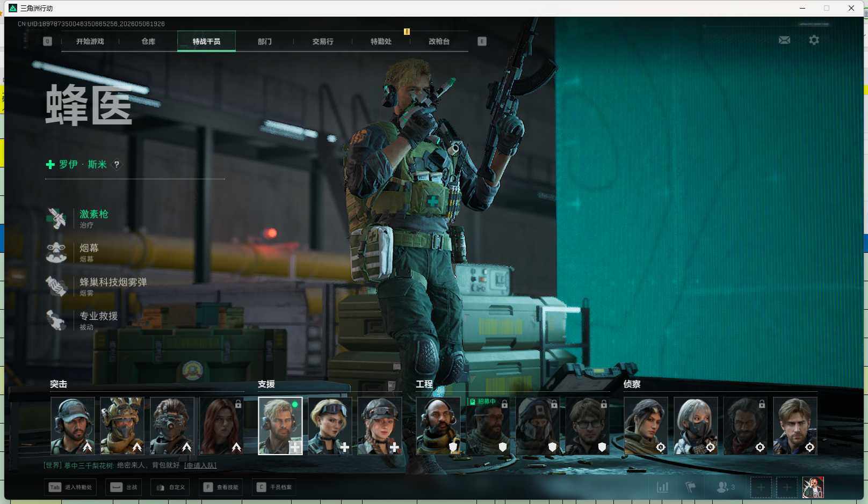Close the 三角洲行动 window

pyautogui.click(x=851, y=8)
